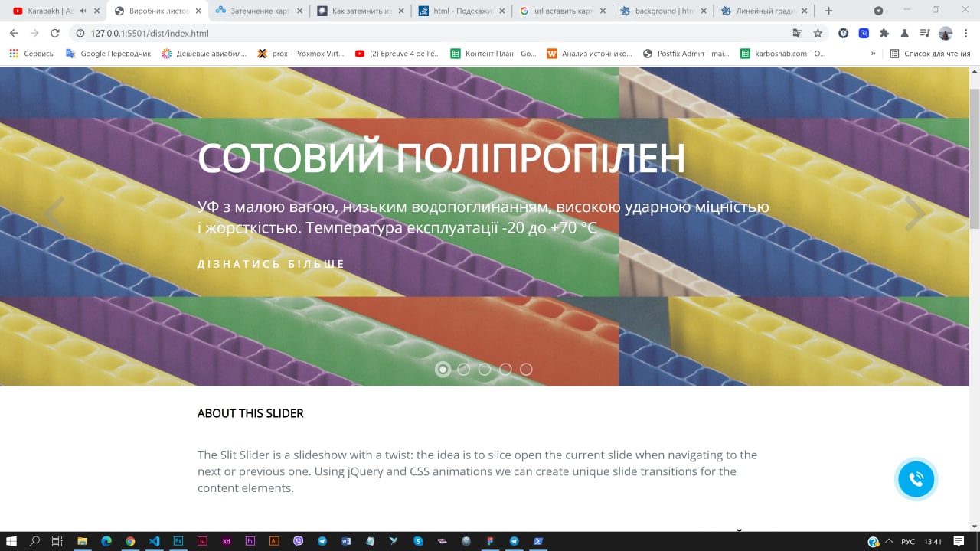This screenshot has height=551, width=980.
Task: Open karbosnab.com bookmark
Action: tap(782, 54)
